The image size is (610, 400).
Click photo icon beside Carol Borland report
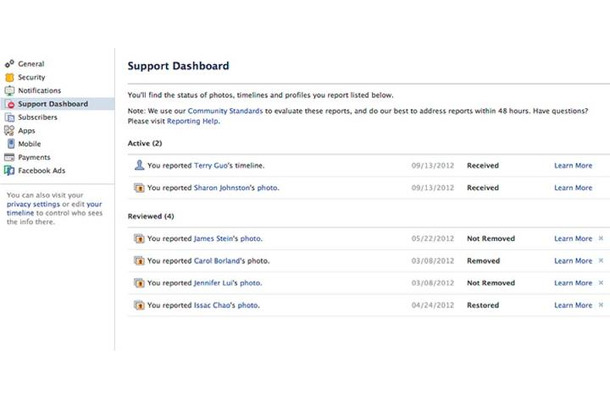[139, 261]
